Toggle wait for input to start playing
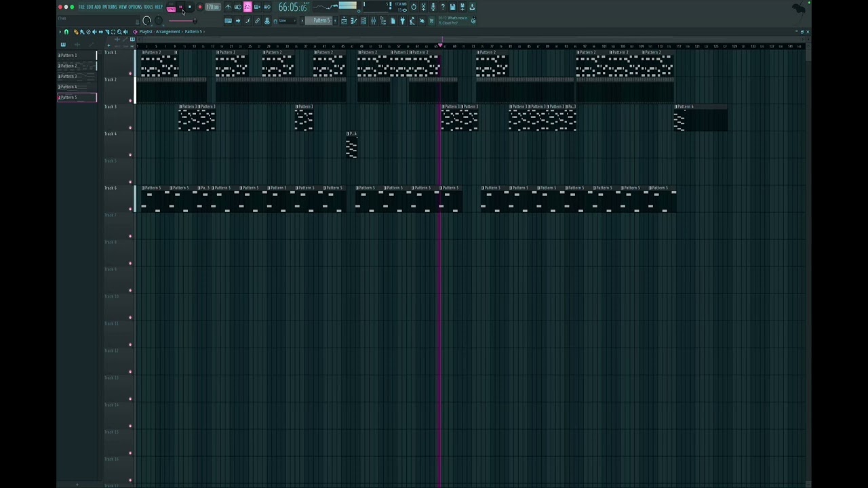The height and width of the screenshot is (488, 868). click(238, 7)
